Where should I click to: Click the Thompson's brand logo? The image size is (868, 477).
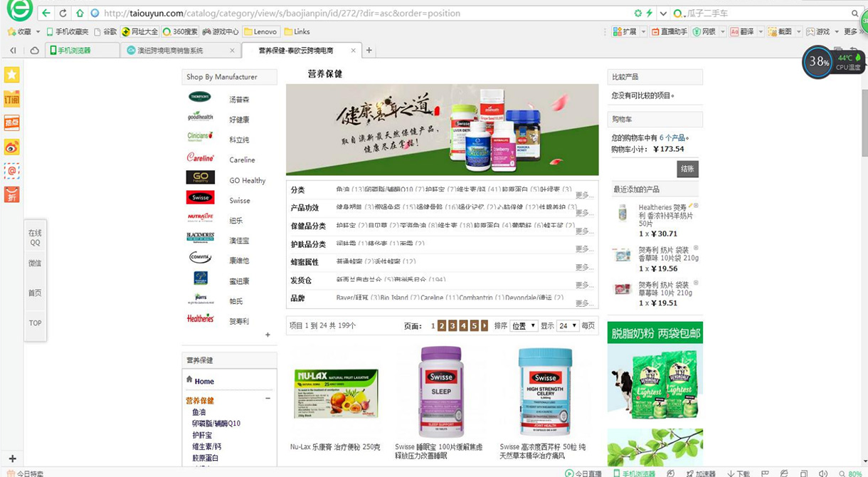(200, 97)
